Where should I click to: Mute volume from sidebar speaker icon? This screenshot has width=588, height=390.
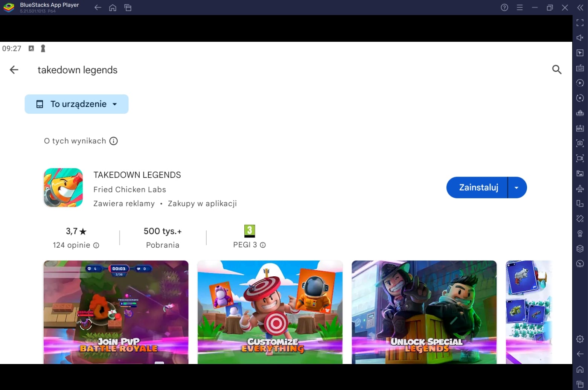(580, 38)
